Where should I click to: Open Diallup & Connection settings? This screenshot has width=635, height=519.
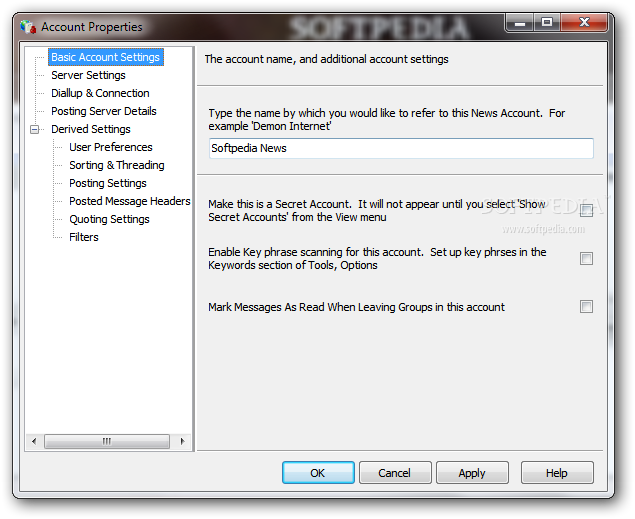[x=100, y=93]
